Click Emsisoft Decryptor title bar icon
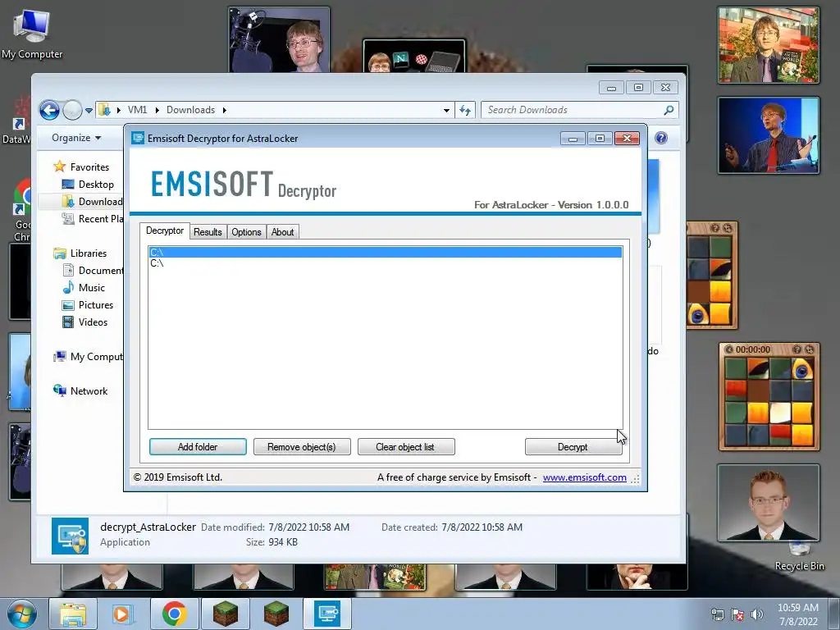840x630 pixels. click(x=138, y=138)
